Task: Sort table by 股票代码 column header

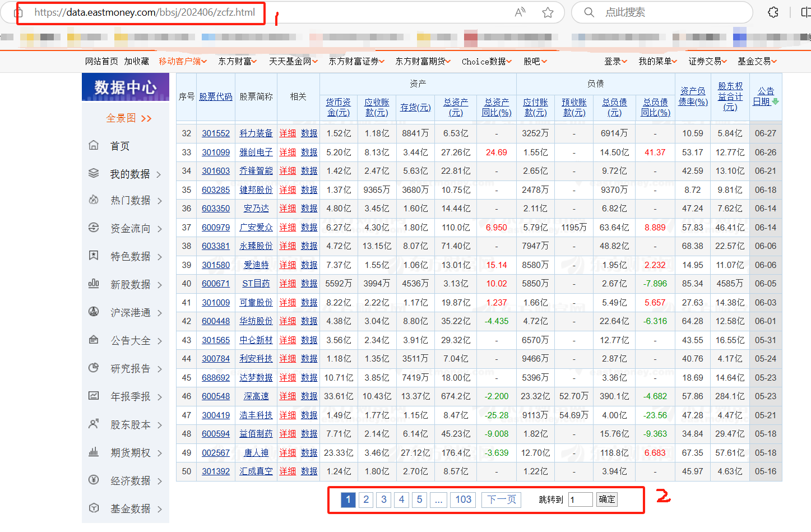Action: 216,96
